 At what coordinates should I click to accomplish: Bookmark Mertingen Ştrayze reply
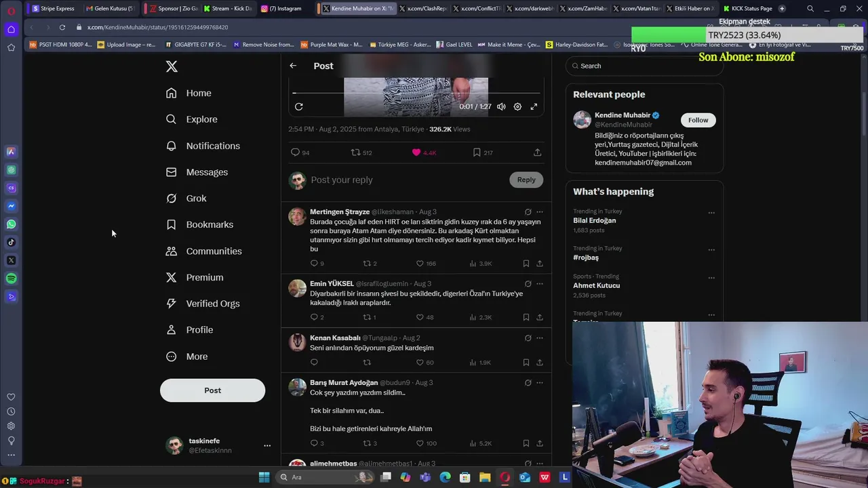(526, 263)
